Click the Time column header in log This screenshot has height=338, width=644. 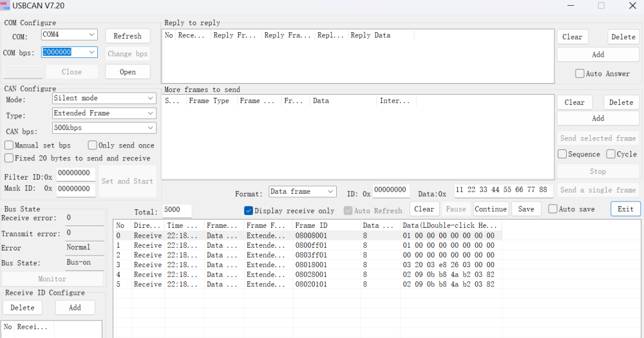pos(184,225)
